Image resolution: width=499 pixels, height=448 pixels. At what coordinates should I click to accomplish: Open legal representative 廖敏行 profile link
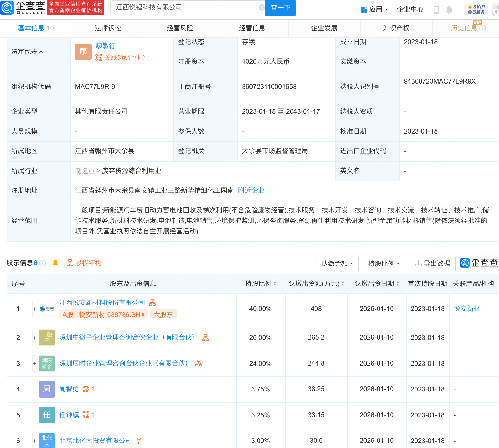coord(105,46)
